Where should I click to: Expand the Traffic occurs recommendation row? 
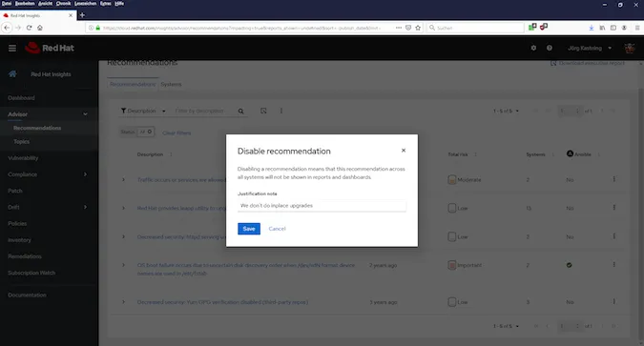pyautogui.click(x=123, y=180)
